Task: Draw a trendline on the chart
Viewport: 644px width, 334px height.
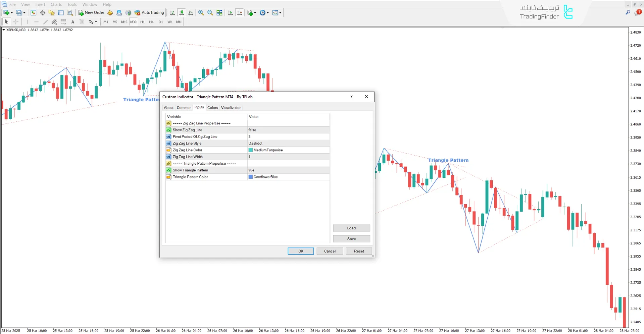Action: click(45, 21)
